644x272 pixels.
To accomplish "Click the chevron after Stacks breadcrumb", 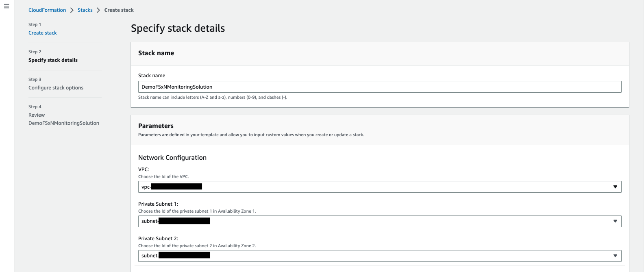I will point(98,10).
